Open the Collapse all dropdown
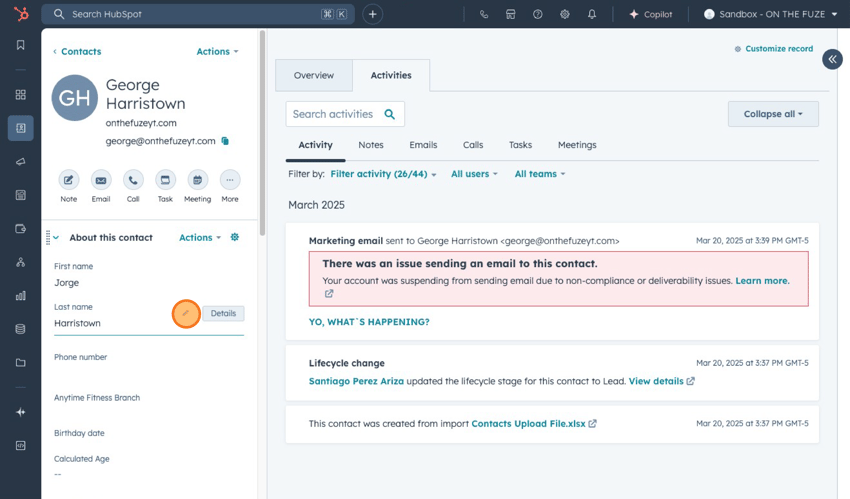This screenshot has height=499, width=850. (773, 114)
